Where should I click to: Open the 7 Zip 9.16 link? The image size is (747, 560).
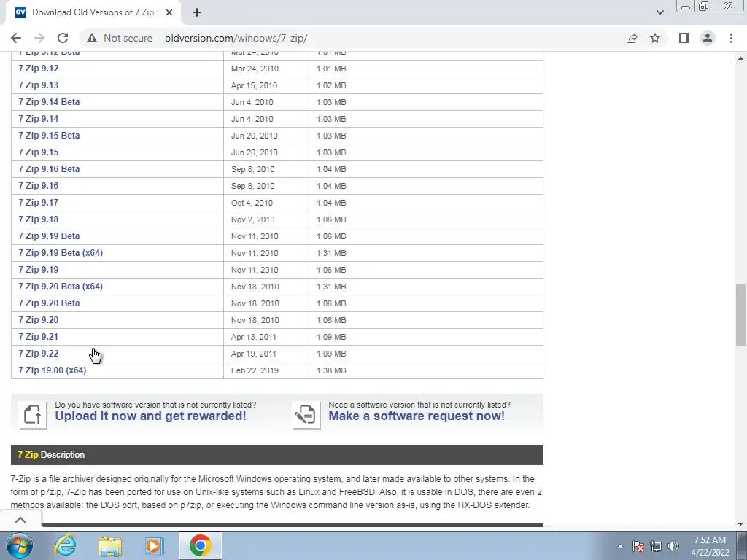(39, 186)
